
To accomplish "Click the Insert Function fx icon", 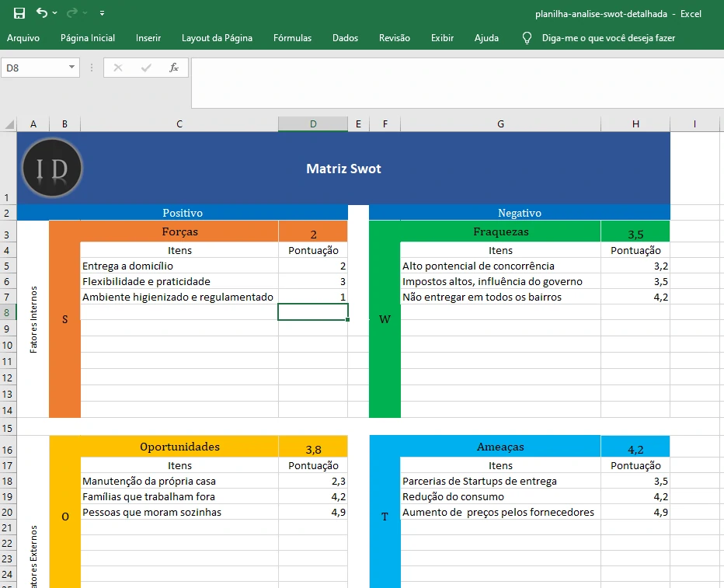I will click(174, 68).
